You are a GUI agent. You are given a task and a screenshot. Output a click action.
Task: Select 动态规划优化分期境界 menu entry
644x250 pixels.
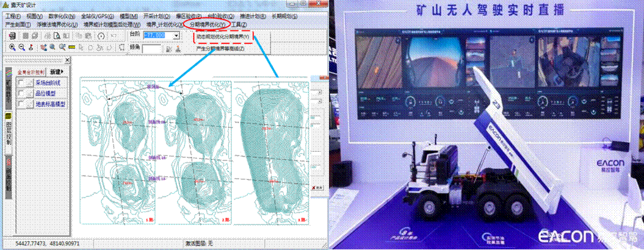coord(223,37)
